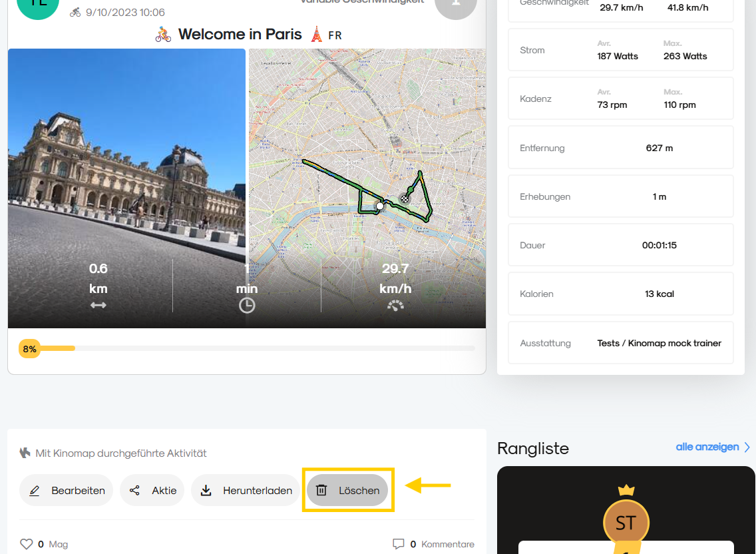Click the 0.6 km overlay stat

[98, 278]
